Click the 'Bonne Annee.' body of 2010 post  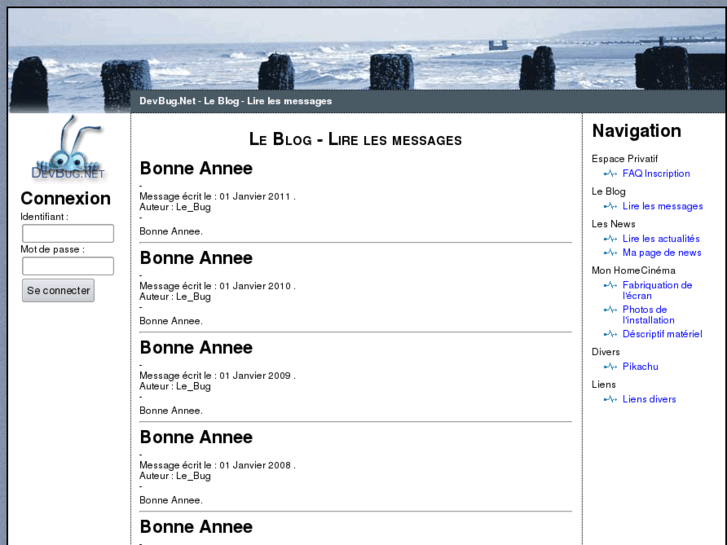click(x=171, y=321)
